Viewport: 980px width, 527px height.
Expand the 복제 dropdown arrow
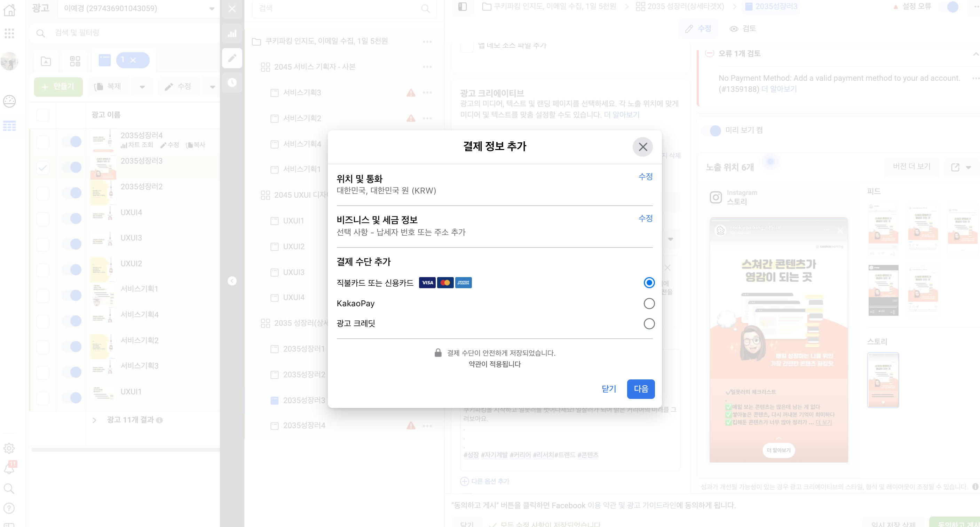(142, 87)
